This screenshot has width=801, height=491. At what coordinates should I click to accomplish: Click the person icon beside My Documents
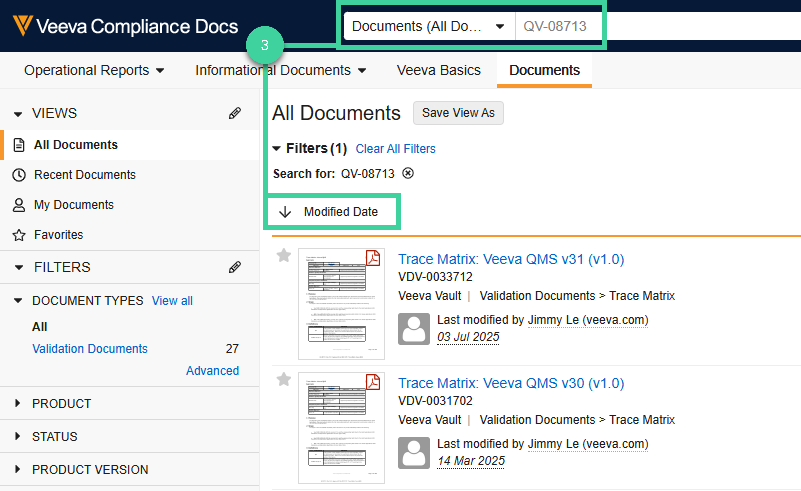(x=19, y=205)
